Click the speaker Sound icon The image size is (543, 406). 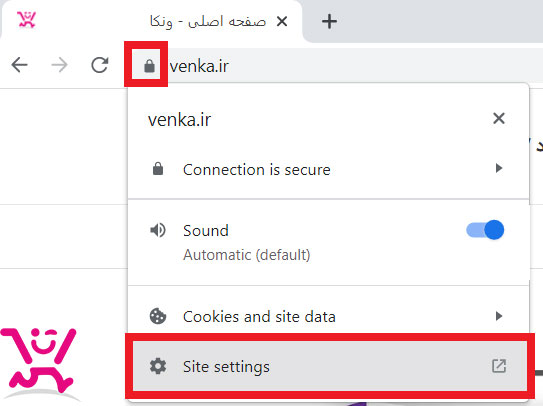click(158, 230)
